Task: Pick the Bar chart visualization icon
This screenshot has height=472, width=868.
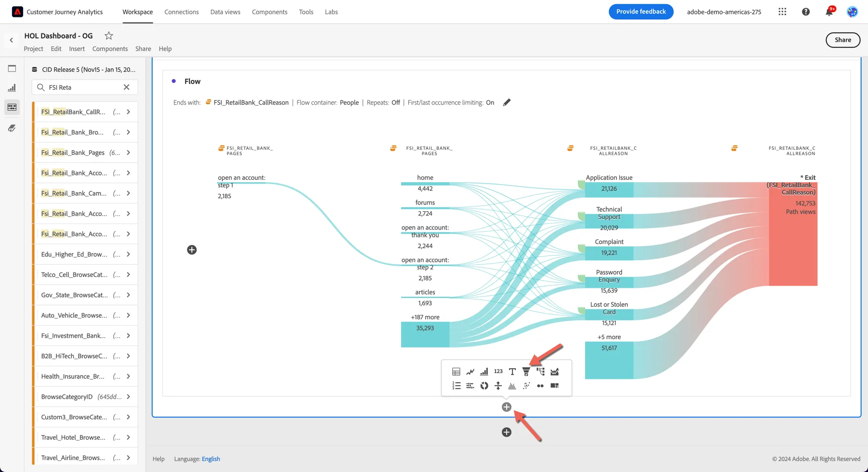Action: pos(484,372)
